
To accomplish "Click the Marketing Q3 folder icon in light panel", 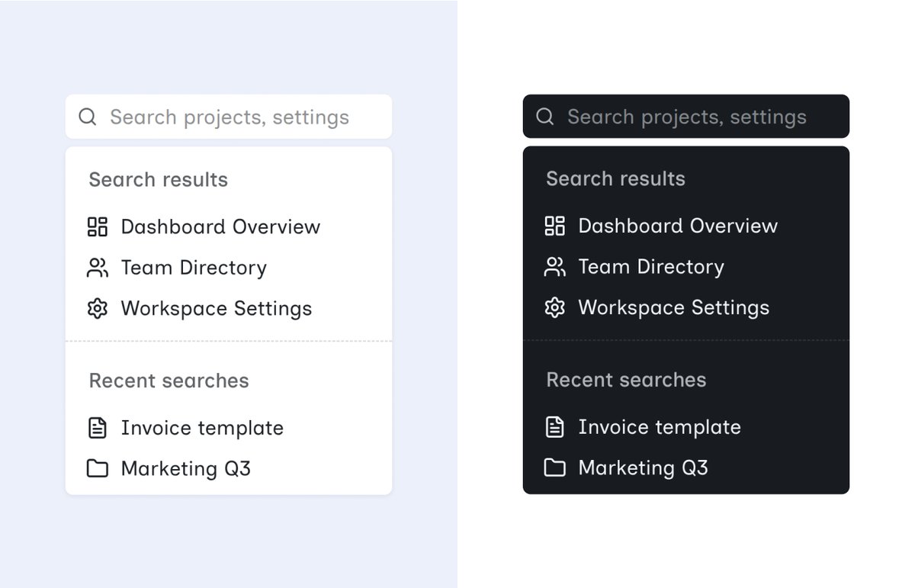I will tap(98, 468).
